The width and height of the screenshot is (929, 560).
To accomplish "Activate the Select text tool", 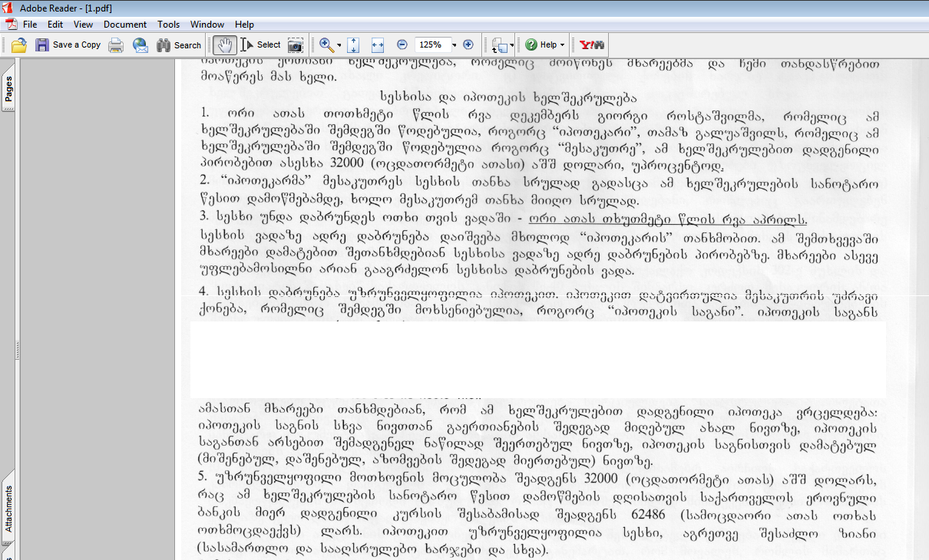I will [261, 45].
